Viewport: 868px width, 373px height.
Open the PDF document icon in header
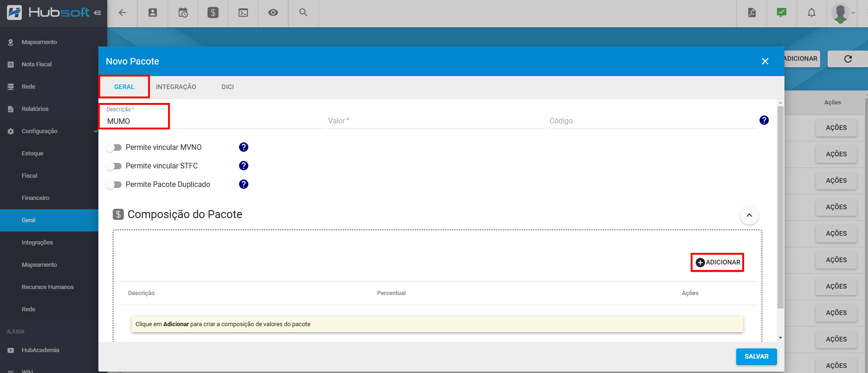point(752,13)
